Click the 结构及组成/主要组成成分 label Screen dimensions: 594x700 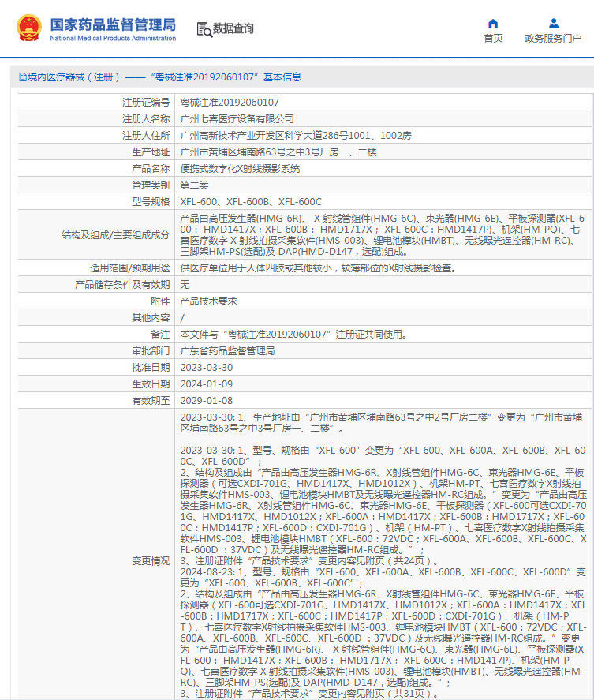click(116, 235)
